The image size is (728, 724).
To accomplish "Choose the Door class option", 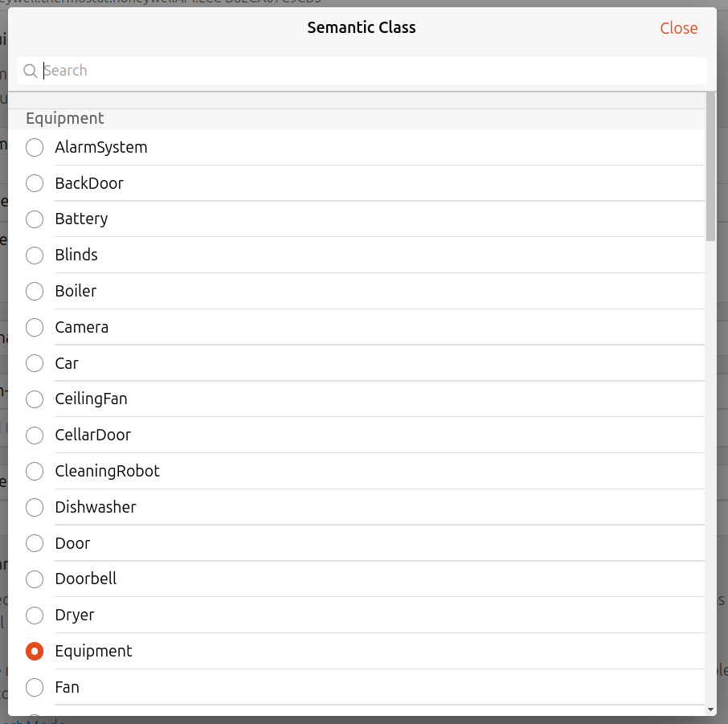I will 35,543.
